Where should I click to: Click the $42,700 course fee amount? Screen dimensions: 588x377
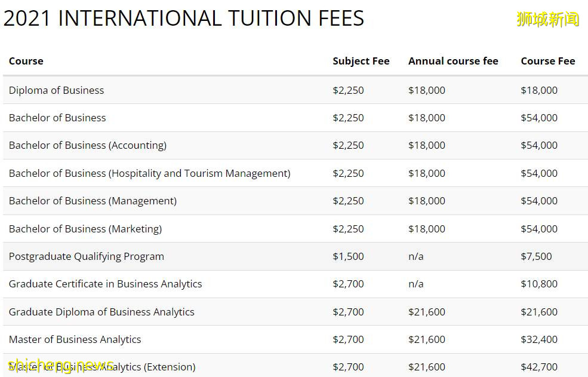click(538, 367)
